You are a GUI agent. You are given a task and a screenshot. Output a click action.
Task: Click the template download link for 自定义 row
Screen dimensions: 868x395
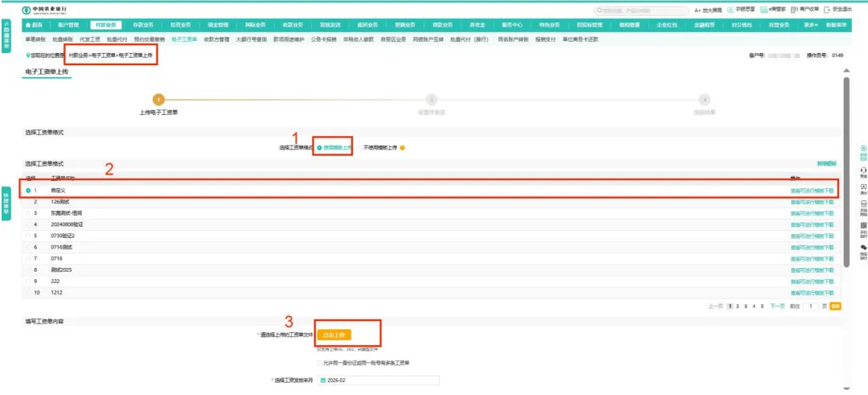click(812, 191)
